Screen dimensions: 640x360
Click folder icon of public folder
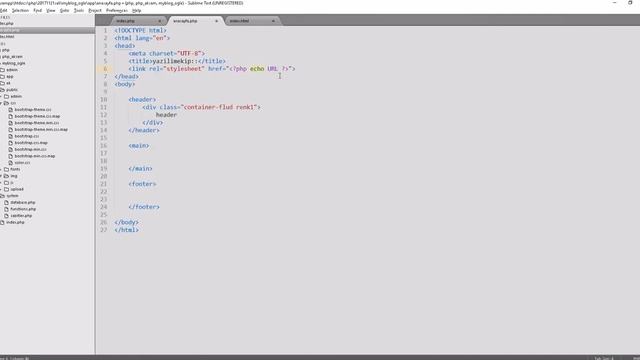pyautogui.click(x=2, y=89)
